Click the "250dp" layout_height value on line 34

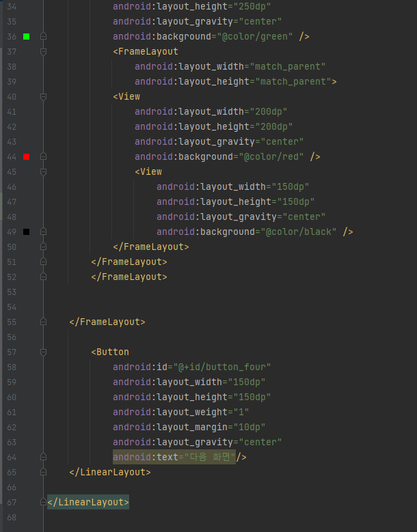point(252,6)
